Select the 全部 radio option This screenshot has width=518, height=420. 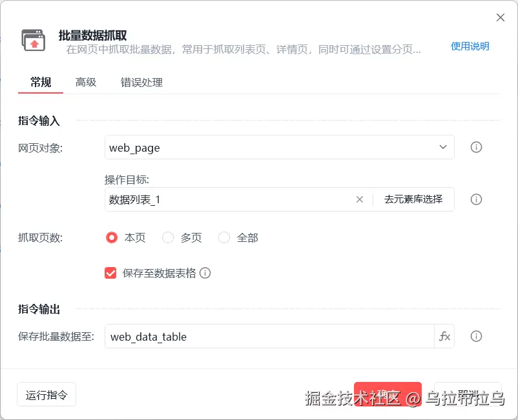224,237
